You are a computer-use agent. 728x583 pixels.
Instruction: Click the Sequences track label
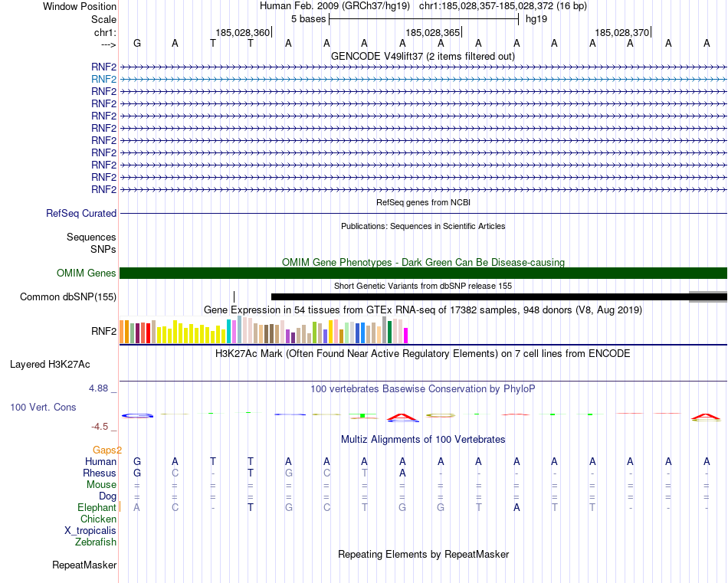pyautogui.click(x=91, y=237)
